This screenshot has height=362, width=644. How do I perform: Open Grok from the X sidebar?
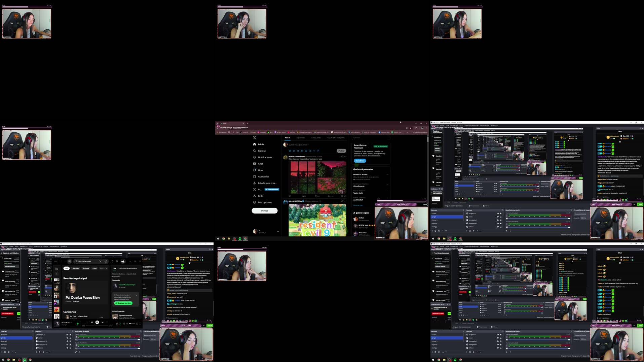[260, 170]
